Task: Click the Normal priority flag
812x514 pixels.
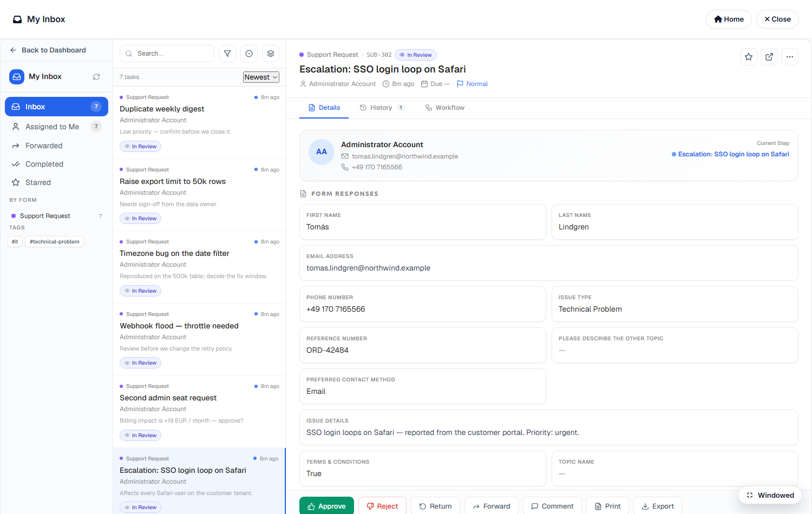Action: [472, 84]
